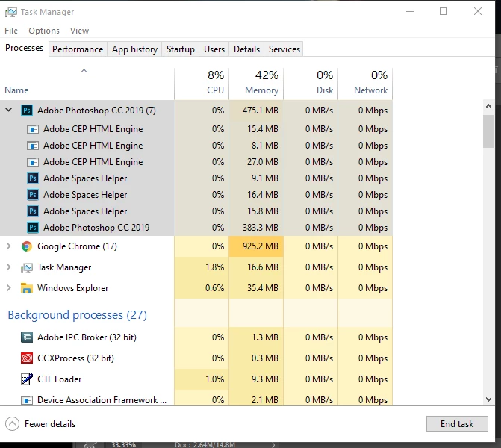The width and height of the screenshot is (501, 448).
Task: Click the 475.1 MB Photoshop memory value
Action: pos(261,111)
